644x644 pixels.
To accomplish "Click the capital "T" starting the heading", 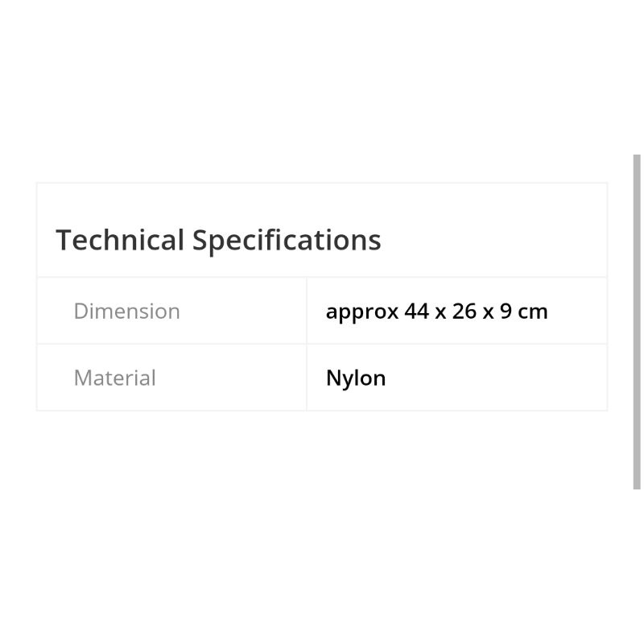I will [x=64, y=240].
